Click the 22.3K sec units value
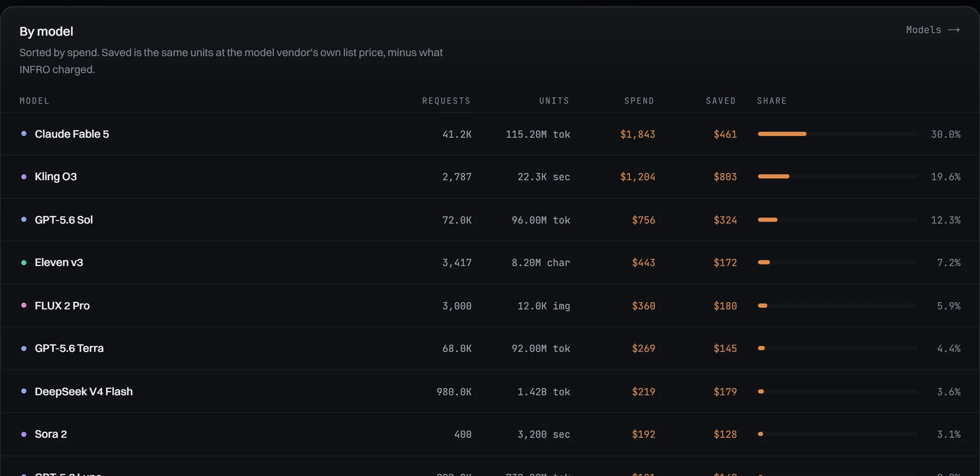 544,177
